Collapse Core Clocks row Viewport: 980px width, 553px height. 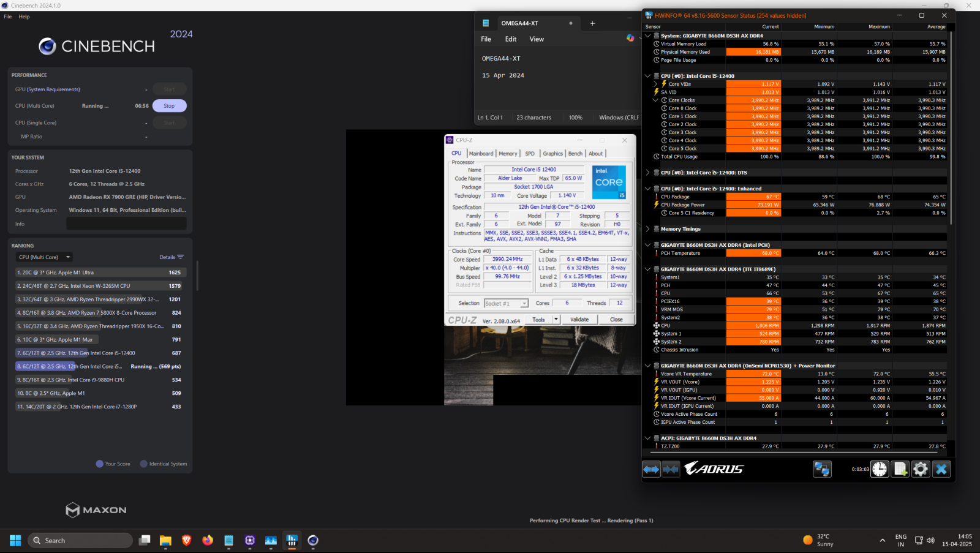click(655, 100)
